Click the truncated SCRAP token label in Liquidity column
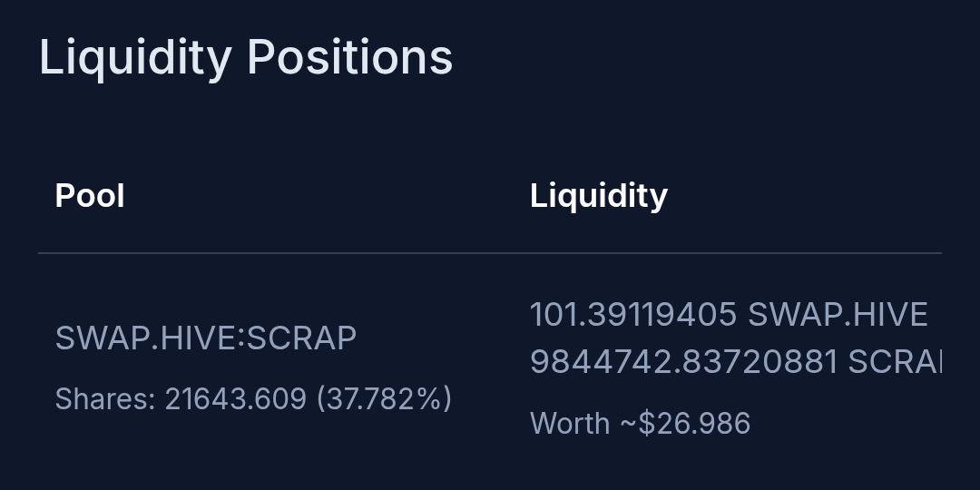The height and width of the screenshot is (490, 980). click(894, 362)
